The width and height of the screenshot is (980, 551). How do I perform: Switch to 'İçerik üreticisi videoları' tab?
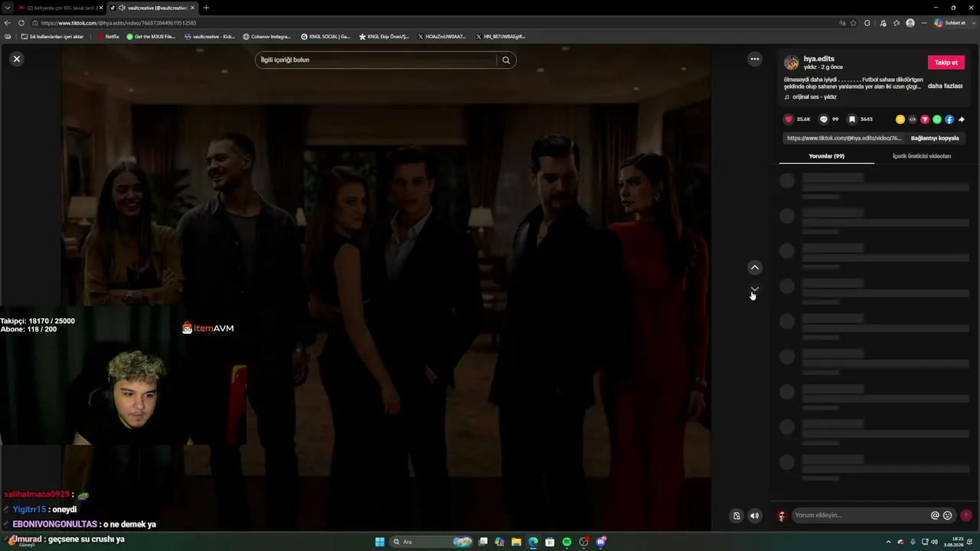922,156
